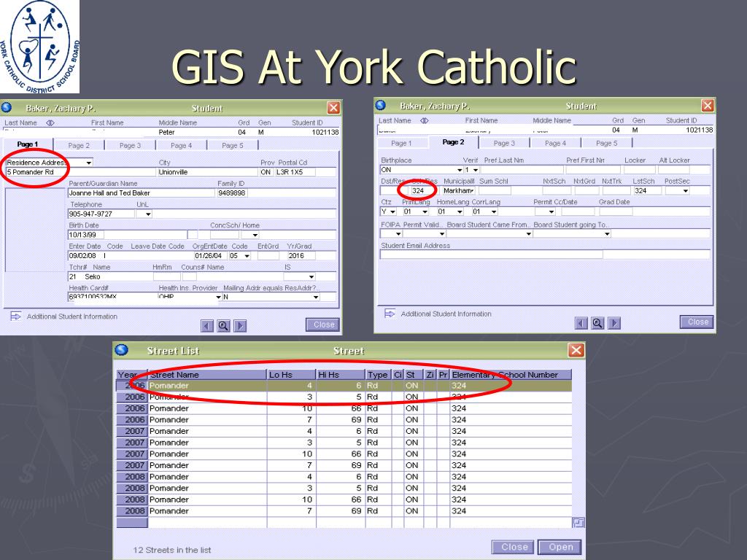Click Lo Hs column header in Street List
Screen dimensions: 747x560
291,375
